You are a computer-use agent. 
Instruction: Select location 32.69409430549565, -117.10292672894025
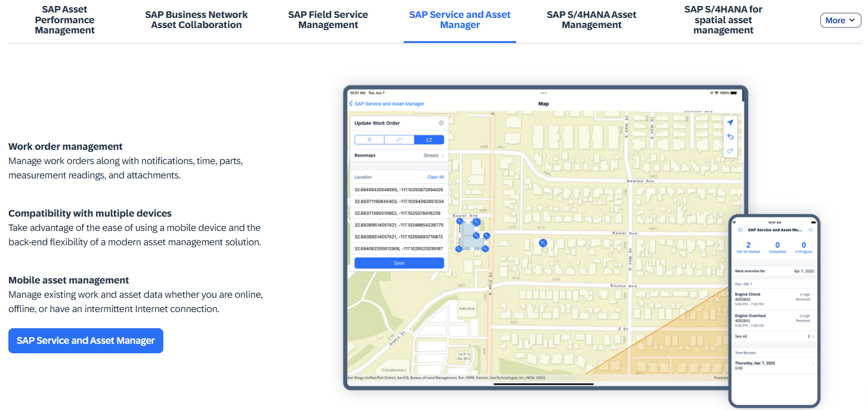399,189
